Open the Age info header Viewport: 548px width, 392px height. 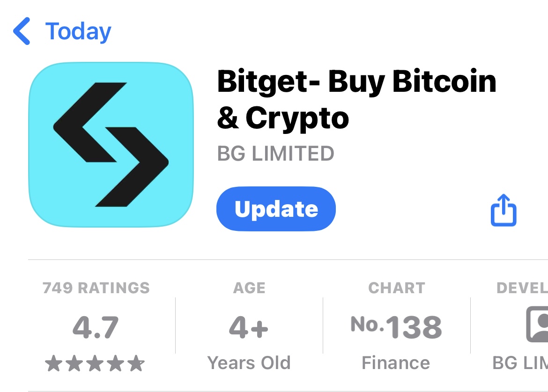click(249, 288)
